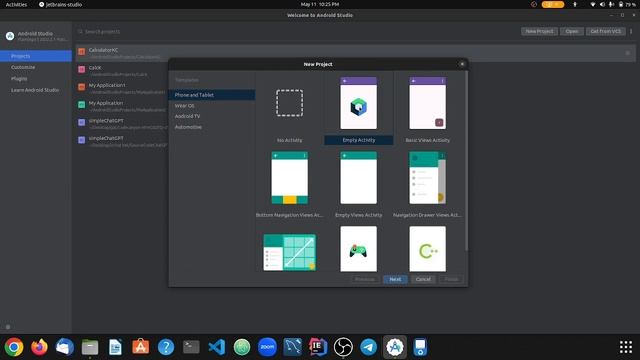The image size is (640, 360).
Task: Pick the Basic Views Activity template
Action: (427, 103)
